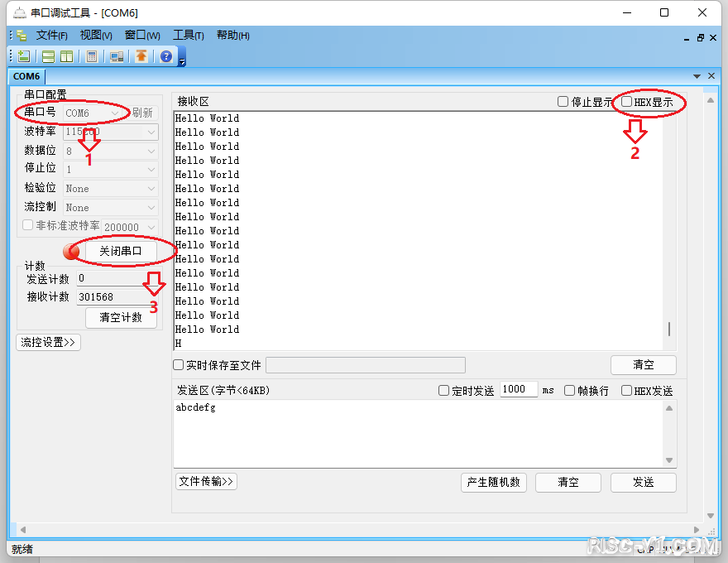Click the outer scrollbar up arrow
Viewport: 728px width, 563px height.
click(x=711, y=100)
